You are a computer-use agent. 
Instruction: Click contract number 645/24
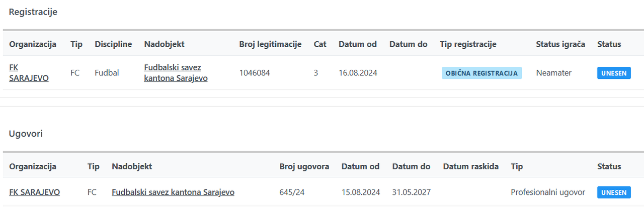click(x=291, y=192)
